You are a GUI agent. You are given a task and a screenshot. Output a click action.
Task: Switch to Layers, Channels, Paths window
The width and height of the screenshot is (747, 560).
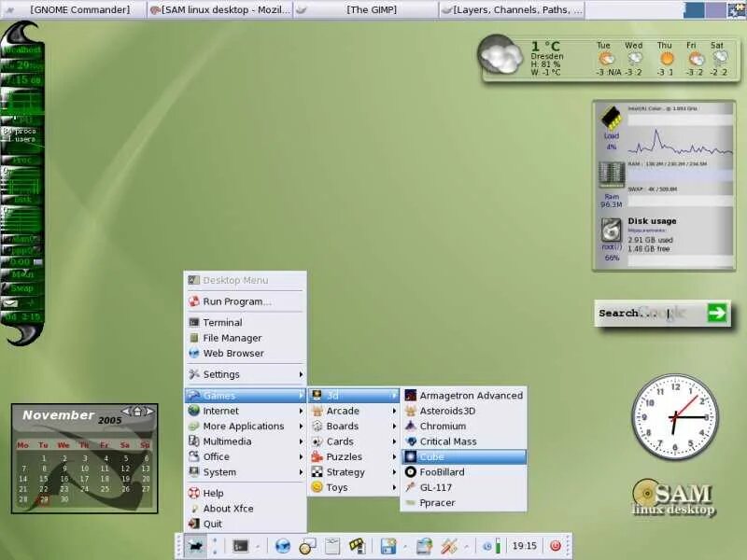(511, 9)
